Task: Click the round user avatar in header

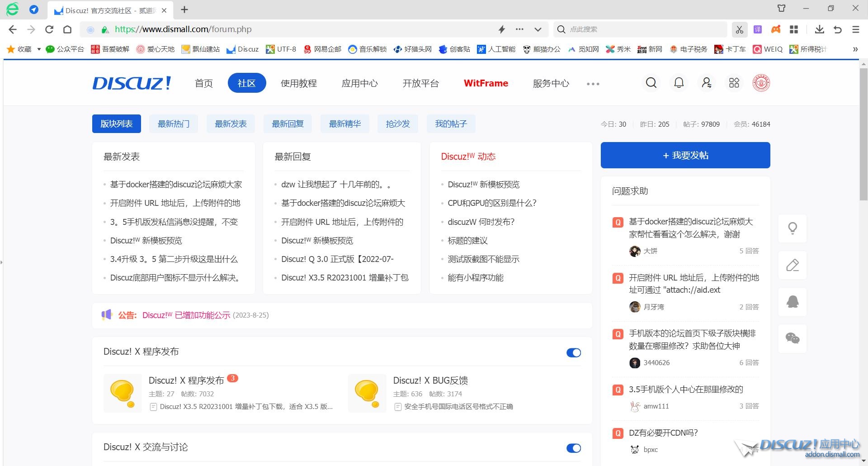Action: click(x=761, y=83)
